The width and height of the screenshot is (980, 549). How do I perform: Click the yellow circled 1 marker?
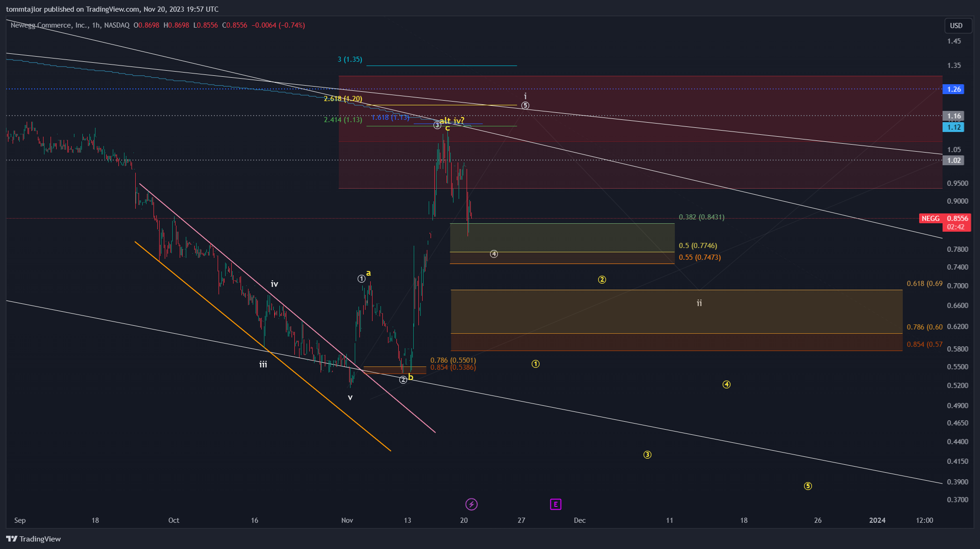click(x=535, y=364)
